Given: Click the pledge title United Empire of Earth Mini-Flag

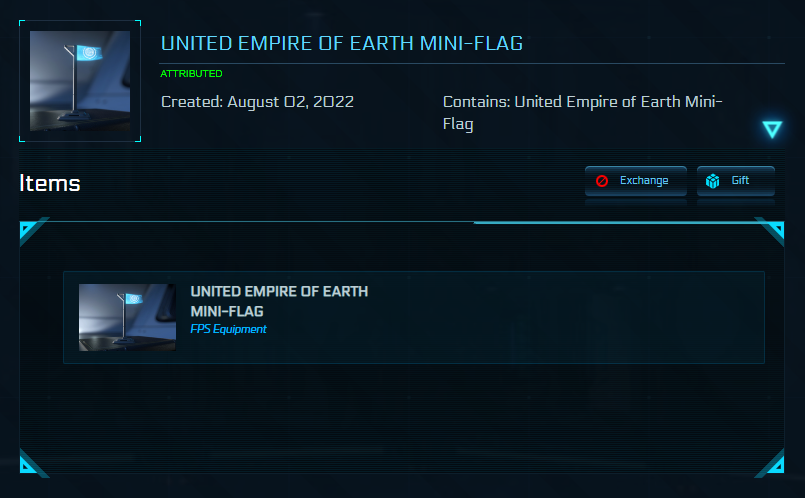Looking at the screenshot, I should coord(341,44).
